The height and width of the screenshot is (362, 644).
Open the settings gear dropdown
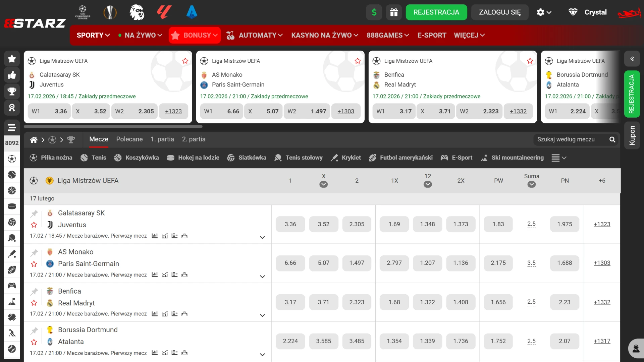click(x=544, y=12)
